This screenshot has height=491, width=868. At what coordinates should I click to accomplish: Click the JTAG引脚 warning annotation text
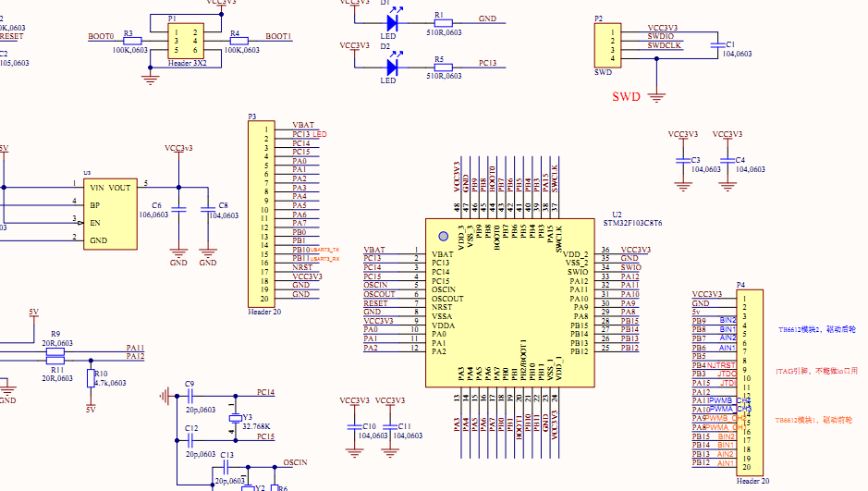[x=817, y=371]
